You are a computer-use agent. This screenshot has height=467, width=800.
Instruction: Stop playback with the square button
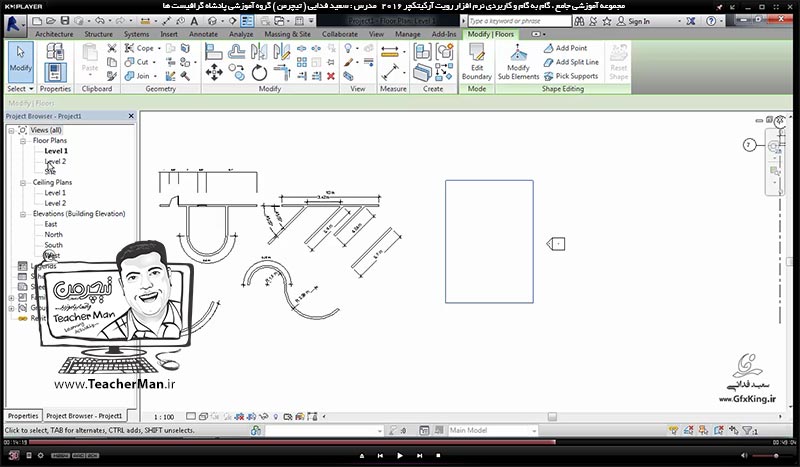click(438, 455)
